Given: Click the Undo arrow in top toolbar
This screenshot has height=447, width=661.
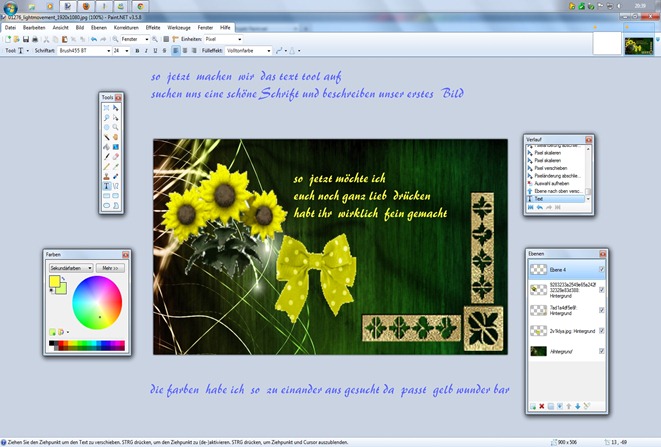Looking at the screenshot, I should [x=94, y=39].
